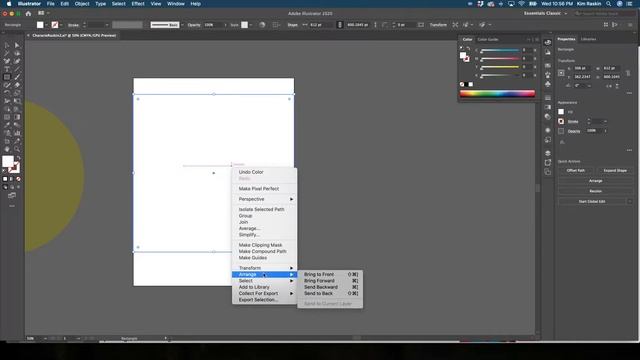Click the Edit Toolbar three-dots icon

tap(12, 206)
